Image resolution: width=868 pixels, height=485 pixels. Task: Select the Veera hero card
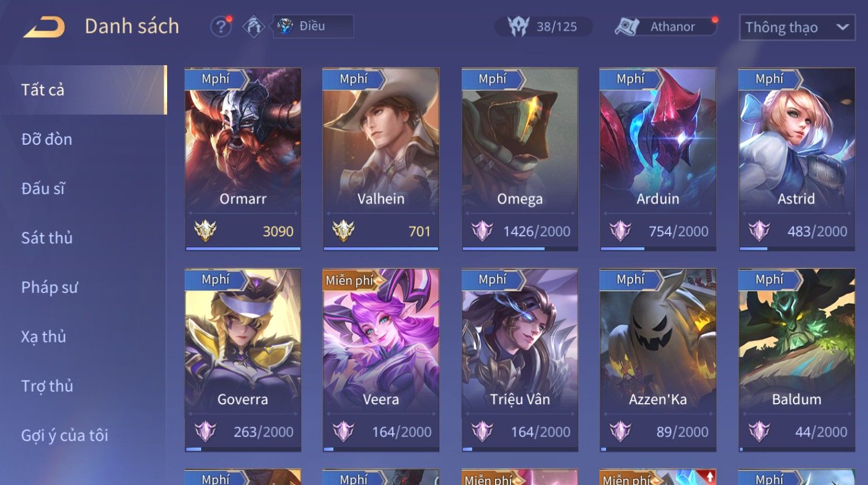381,360
